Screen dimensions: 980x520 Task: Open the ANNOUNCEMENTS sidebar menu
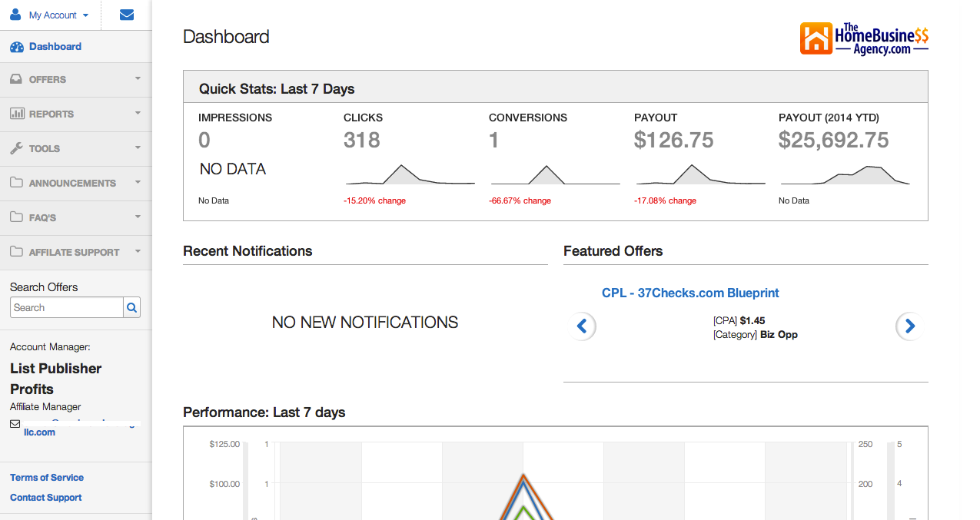click(76, 184)
